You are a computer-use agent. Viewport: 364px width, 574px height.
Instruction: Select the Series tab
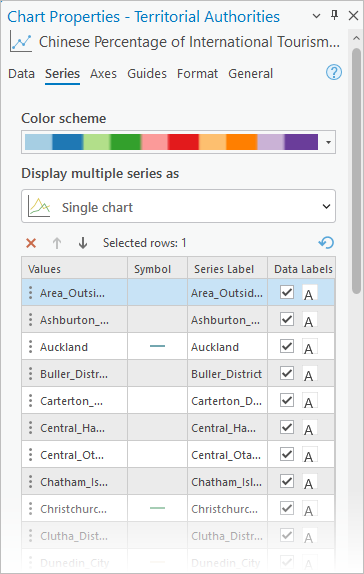62,74
